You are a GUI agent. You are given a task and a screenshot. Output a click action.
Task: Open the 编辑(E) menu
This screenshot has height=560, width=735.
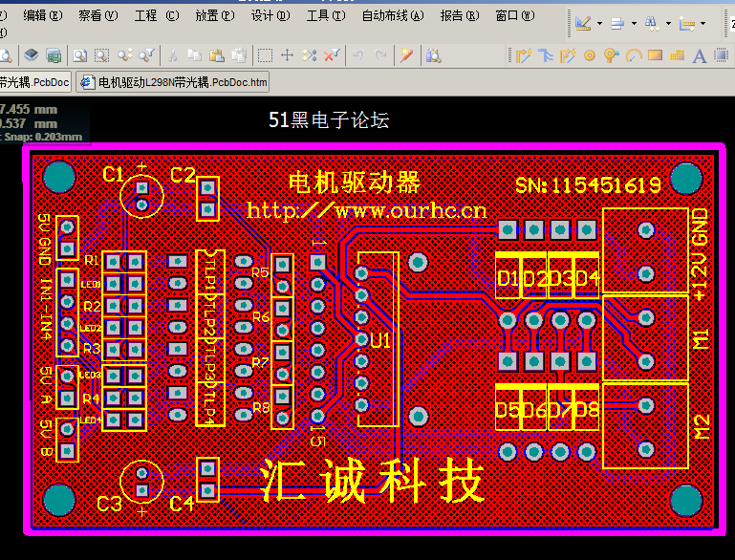43,15
